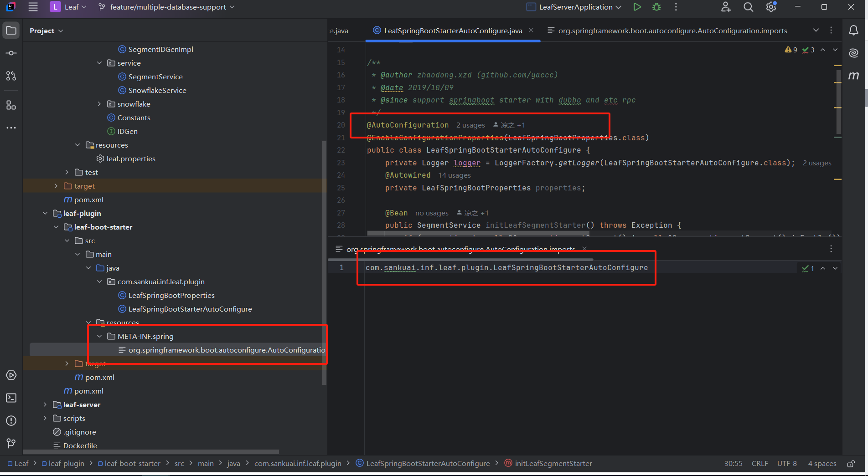Click the CRLF line separator in the status bar
Viewport: 868px width, 476px height.
[x=759, y=464]
